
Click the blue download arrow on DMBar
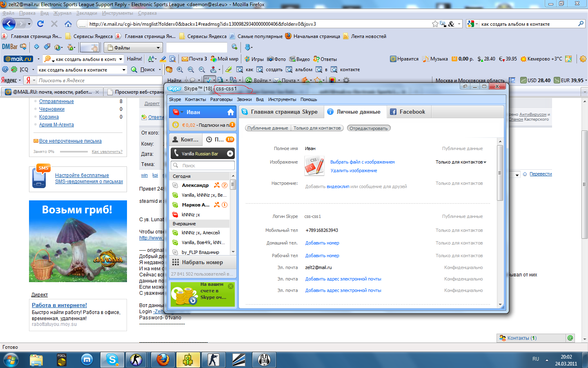tap(249, 47)
